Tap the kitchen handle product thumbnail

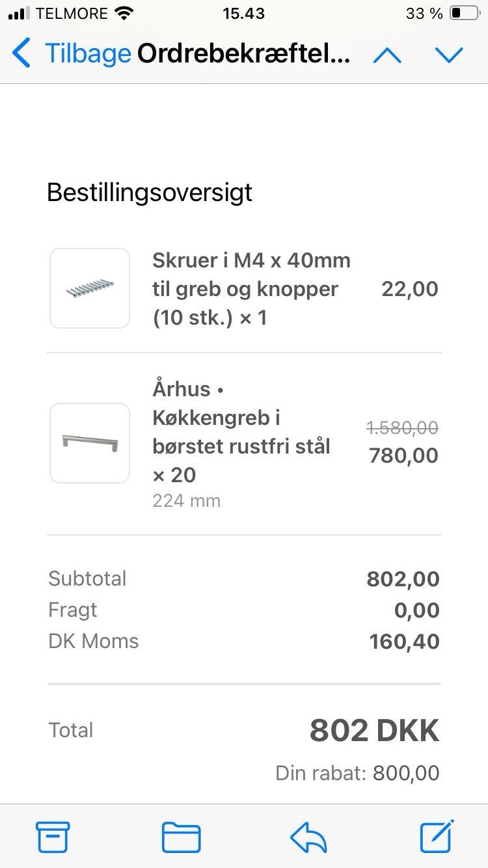pyautogui.click(x=90, y=443)
